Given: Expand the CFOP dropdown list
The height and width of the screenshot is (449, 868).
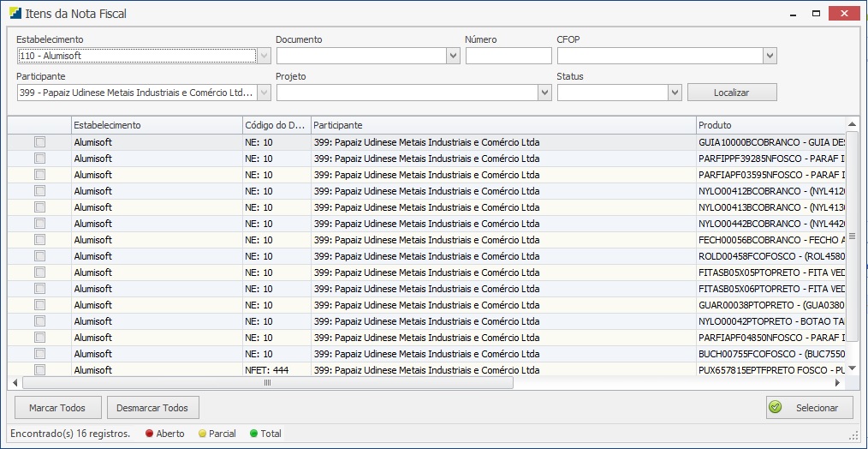Looking at the screenshot, I should [770, 56].
